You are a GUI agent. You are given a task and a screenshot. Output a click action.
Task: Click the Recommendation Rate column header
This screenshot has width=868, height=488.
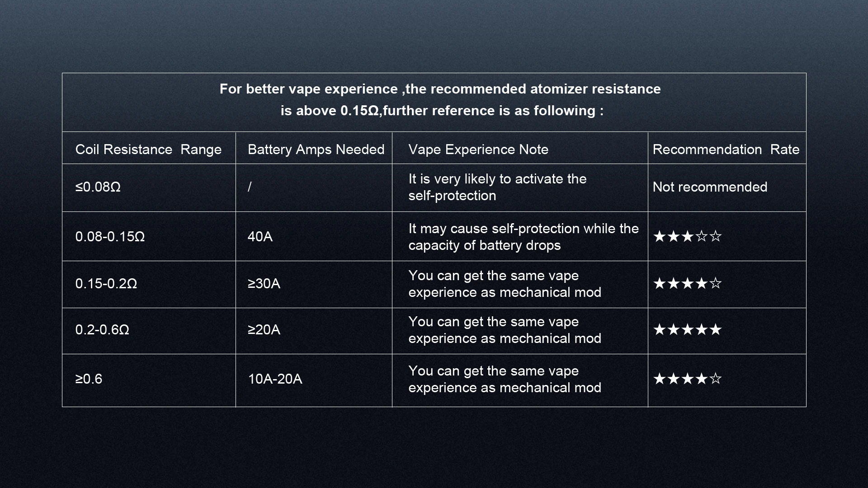pos(726,150)
